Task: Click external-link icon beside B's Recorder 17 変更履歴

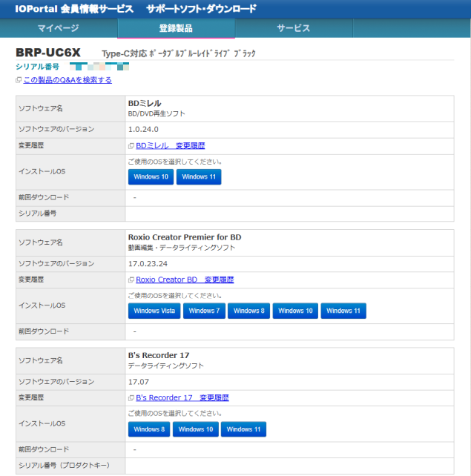Action: [131, 398]
